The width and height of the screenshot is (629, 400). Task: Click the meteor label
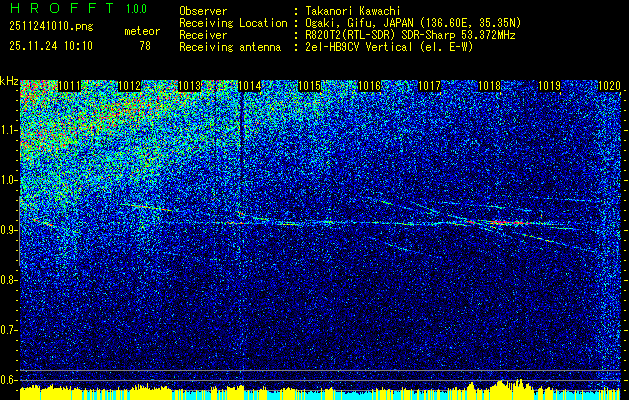coord(142,31)
